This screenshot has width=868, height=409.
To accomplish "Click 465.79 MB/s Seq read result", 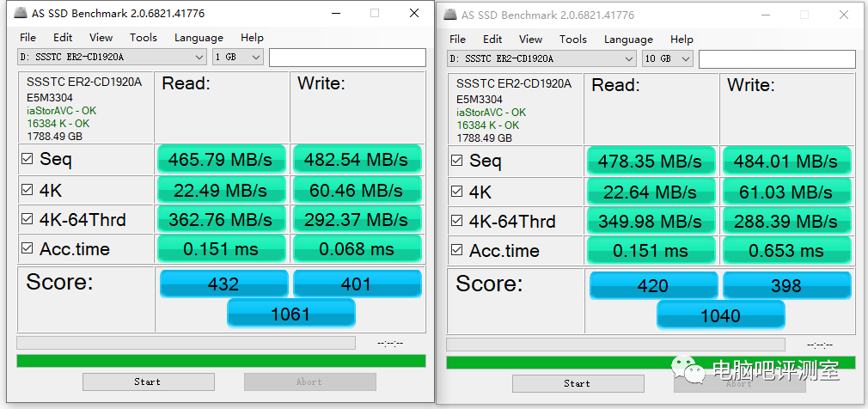I will 222,160.
